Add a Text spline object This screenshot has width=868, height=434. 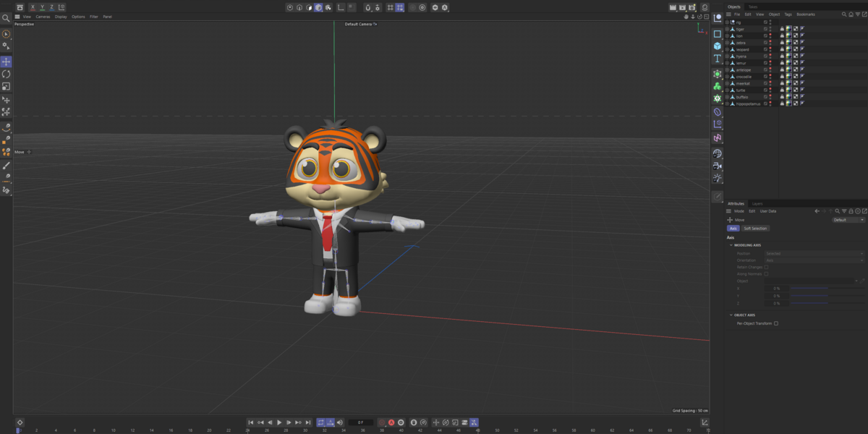(x=718, y=59)
